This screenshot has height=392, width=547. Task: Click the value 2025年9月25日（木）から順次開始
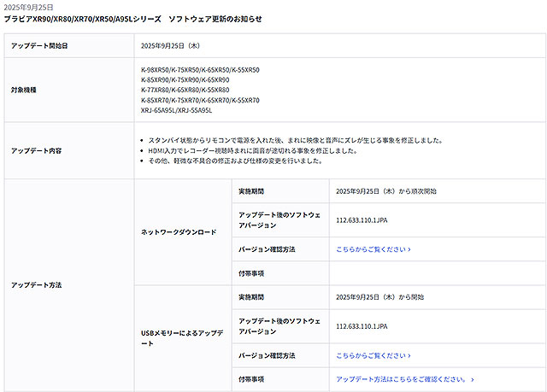click(x=386, y=191)
